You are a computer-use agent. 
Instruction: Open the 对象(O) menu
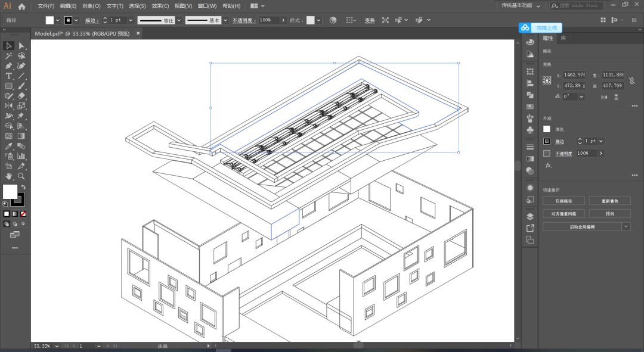click(x=91, y=6)
